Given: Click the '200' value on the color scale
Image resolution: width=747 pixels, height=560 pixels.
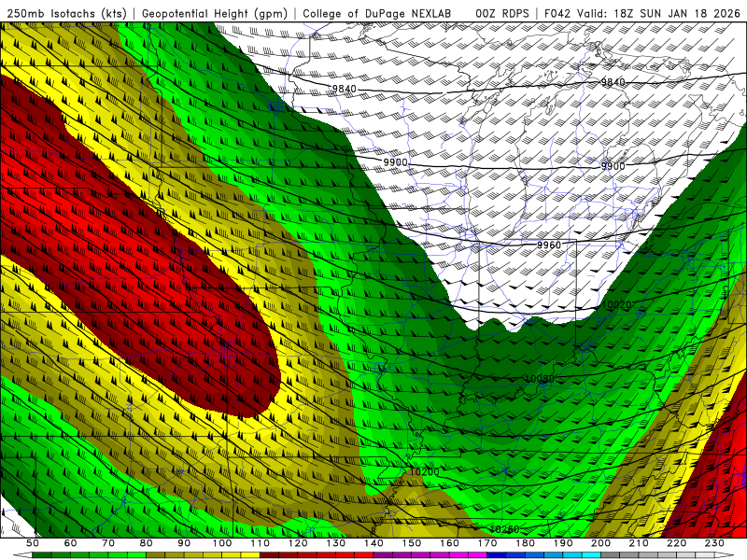Looking at the screenshot, I should [600, 543].
